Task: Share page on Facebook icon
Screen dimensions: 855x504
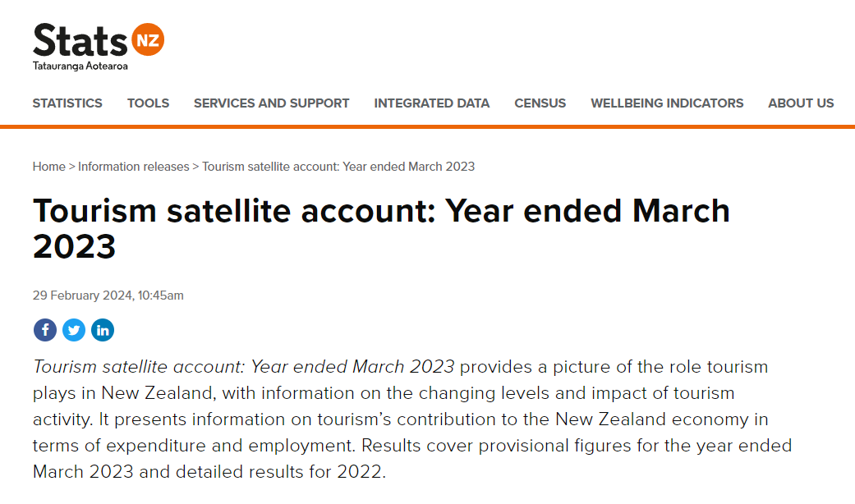Action: tap(44, 330)
